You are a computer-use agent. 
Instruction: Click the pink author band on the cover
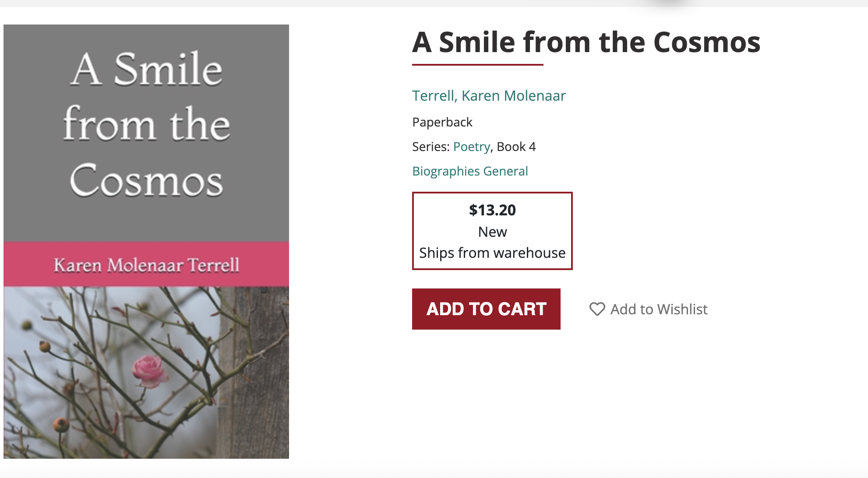146,264
